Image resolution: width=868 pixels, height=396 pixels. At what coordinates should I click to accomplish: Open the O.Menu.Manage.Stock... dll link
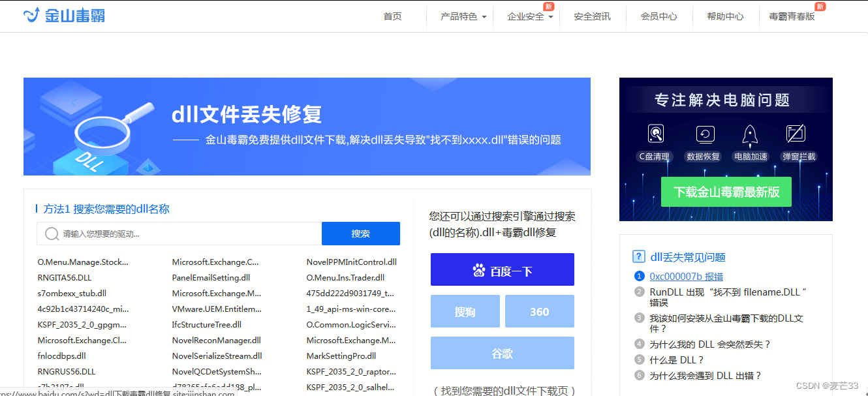[83, 262]
